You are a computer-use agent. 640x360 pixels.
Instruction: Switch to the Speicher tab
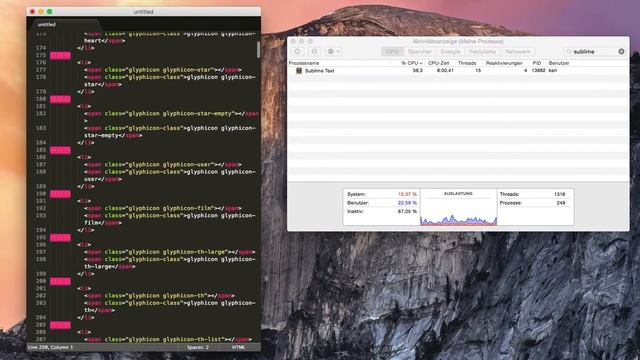(x=420, y=52)
